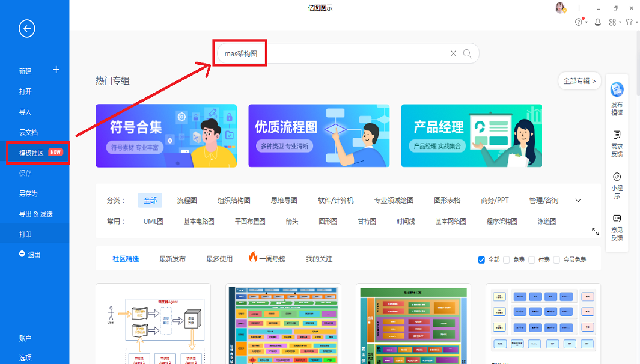
Task: Choose the 泳道图 common tag
Action: 547,221
